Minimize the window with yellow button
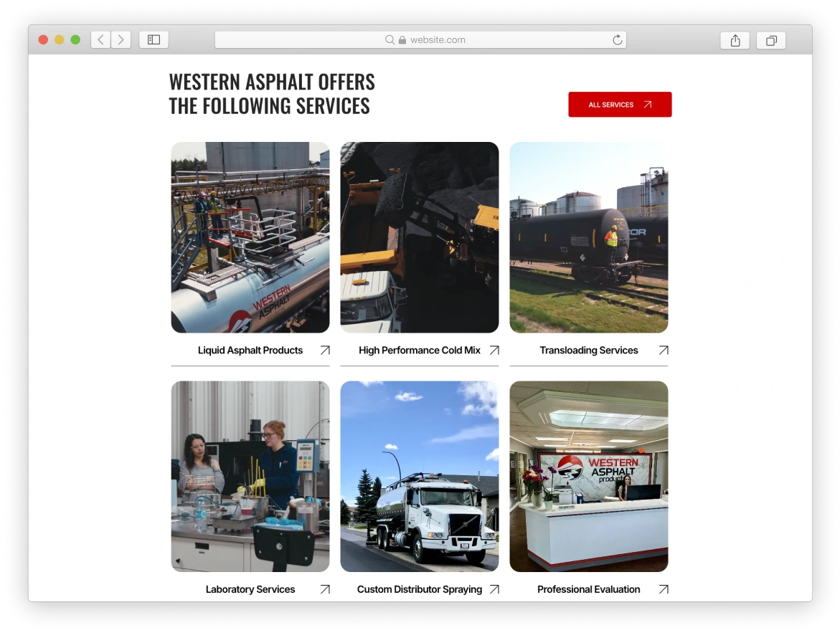Viewport: 840px width, 633px height. point(60,39)
